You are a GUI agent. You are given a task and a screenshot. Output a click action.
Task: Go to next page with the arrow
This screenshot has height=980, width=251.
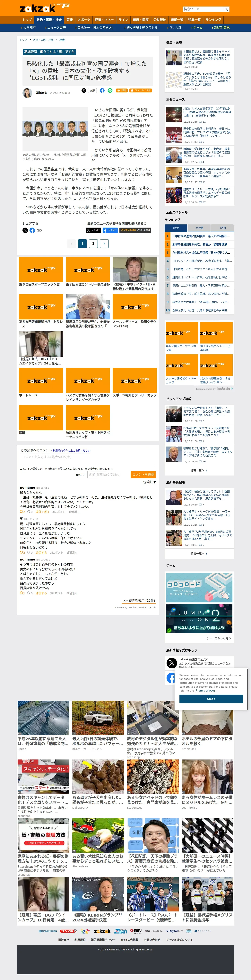[104, 243]
